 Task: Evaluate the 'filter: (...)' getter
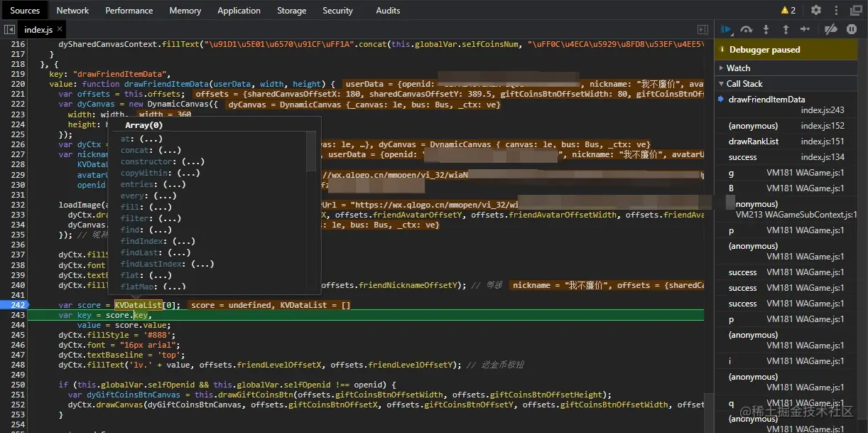[x=150, y=218]
